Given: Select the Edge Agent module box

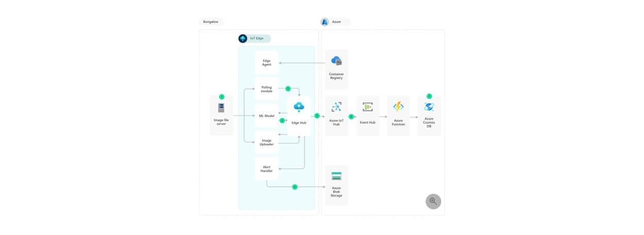Looking at the screenshot, I should pos(267,62).
